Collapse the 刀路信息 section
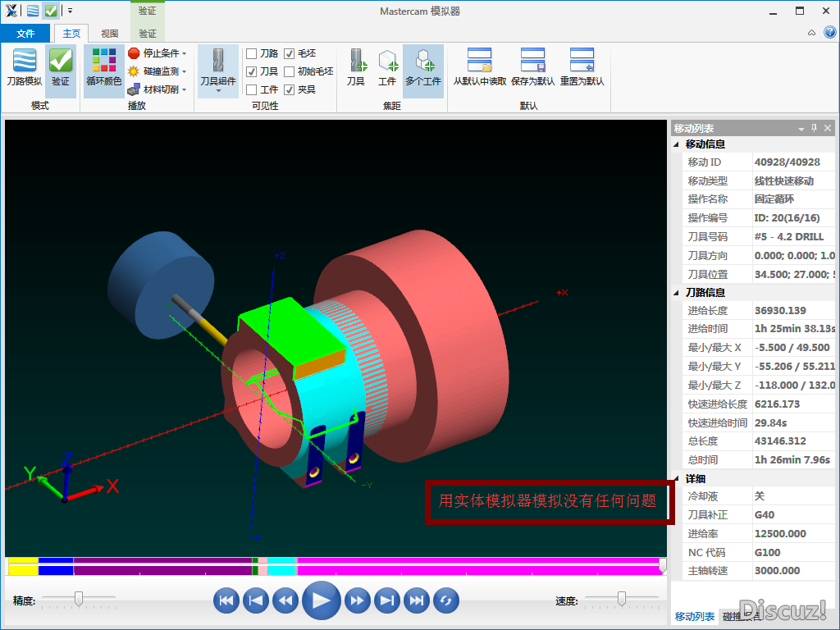Image resolution: width=840 pixels, height=630 pixels. [x=676, y=293]
